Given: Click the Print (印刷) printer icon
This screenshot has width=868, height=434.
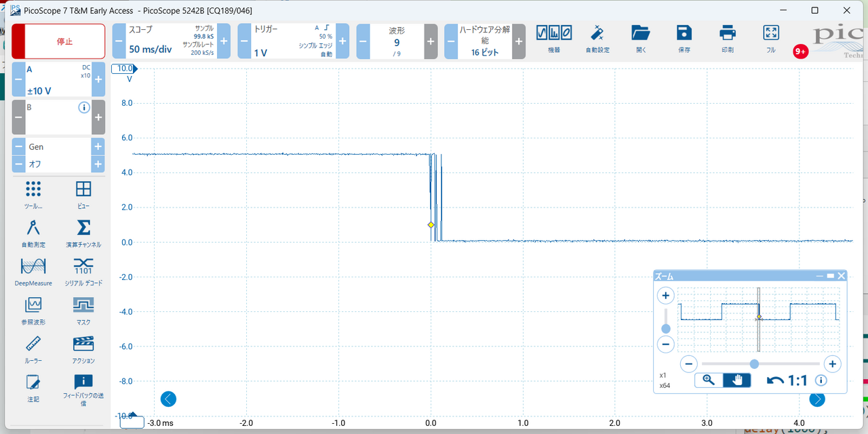Looking at the screenshot, I should tap(728, 38).
